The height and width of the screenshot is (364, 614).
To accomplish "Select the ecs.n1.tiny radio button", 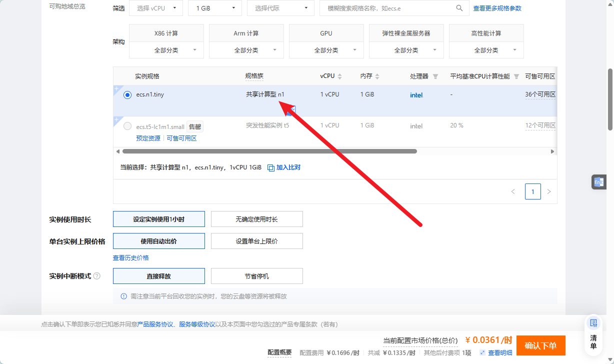I will point(127,95).
